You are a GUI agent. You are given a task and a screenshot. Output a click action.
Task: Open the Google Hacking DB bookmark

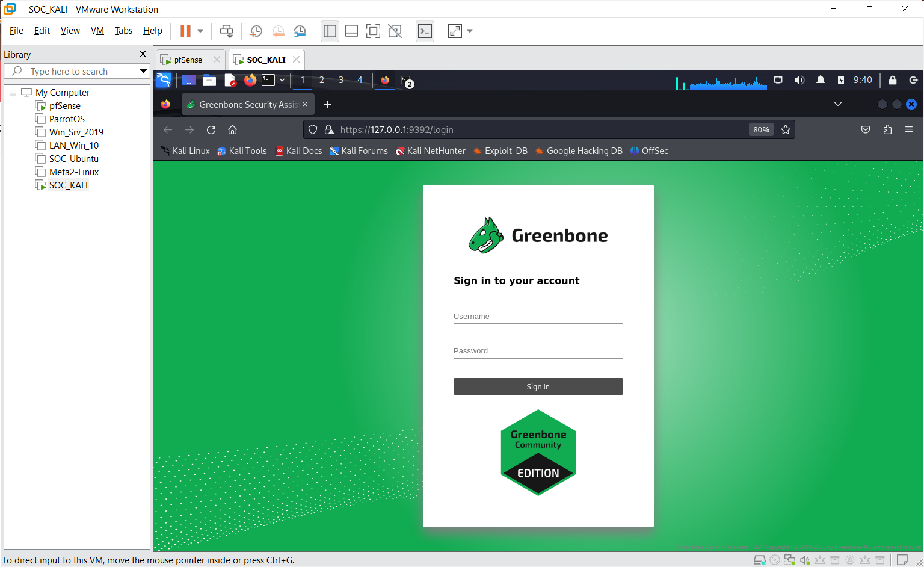click(x=579, y=151)
